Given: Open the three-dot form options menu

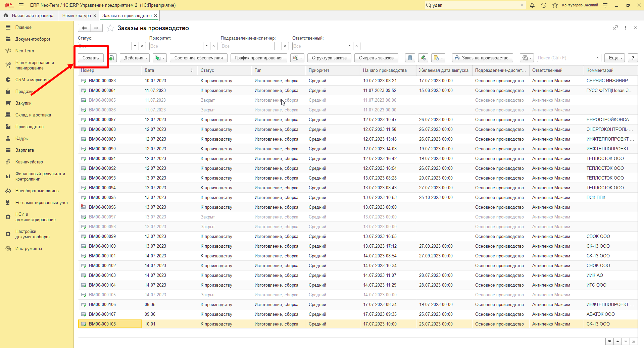Looking at the screenshot, I should [x=625, y=28].
